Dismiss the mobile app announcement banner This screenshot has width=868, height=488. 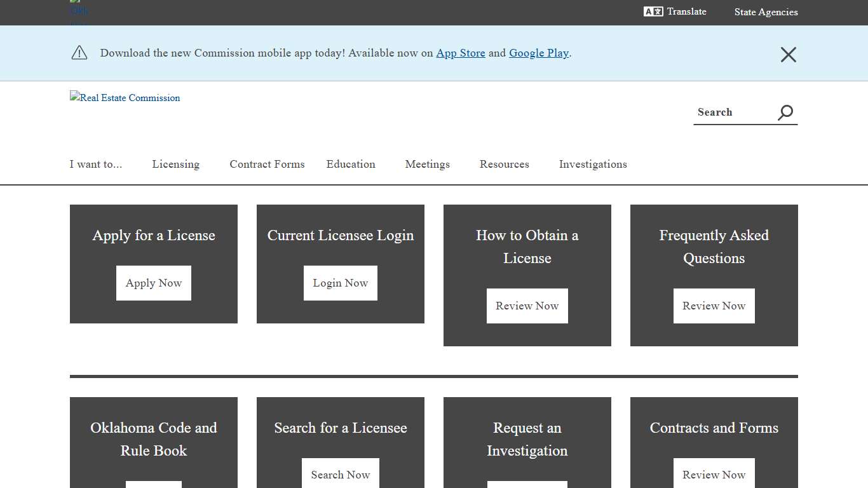coord(788,55)
